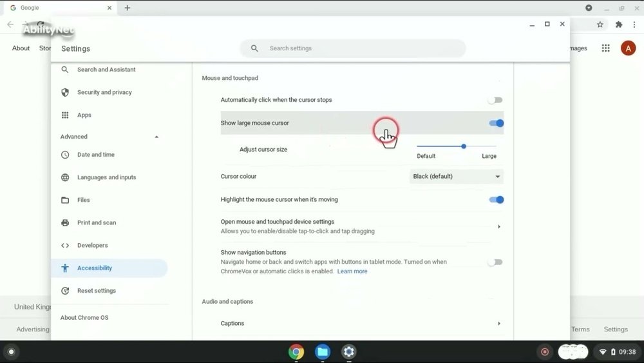Click the cursor size slider handle
Viewport: 644px width, 363px height.
point(463,146)
